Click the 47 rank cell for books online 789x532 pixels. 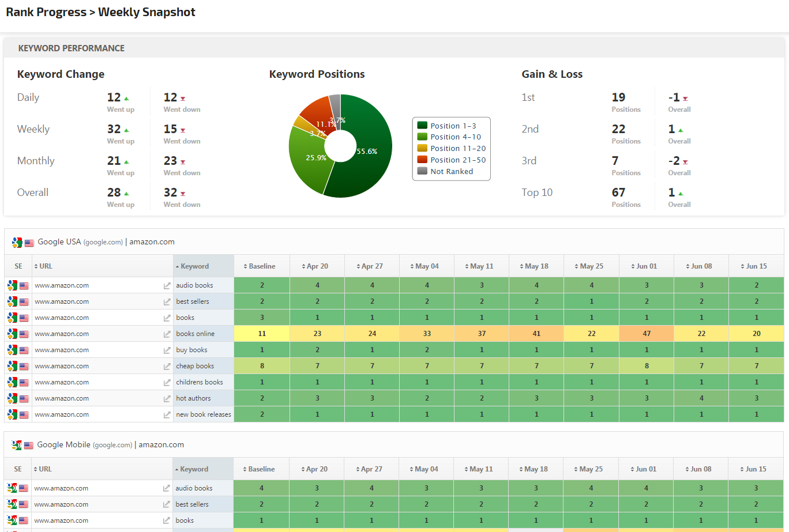[x=647, y=334]
